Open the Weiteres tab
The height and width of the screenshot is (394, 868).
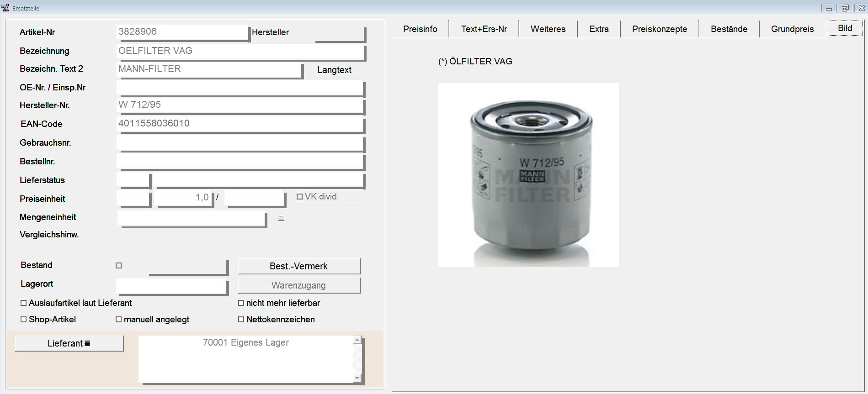click(548, 29)
